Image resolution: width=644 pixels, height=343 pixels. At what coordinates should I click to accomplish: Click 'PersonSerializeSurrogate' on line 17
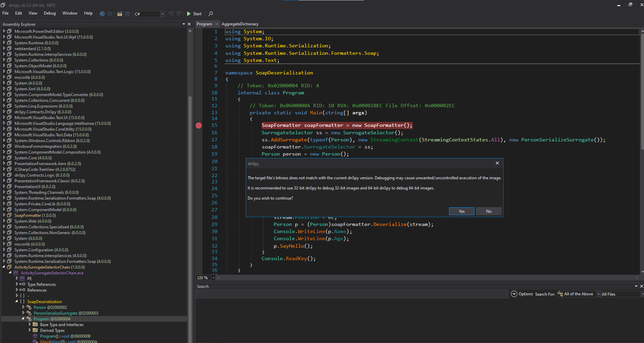(557, 140)
